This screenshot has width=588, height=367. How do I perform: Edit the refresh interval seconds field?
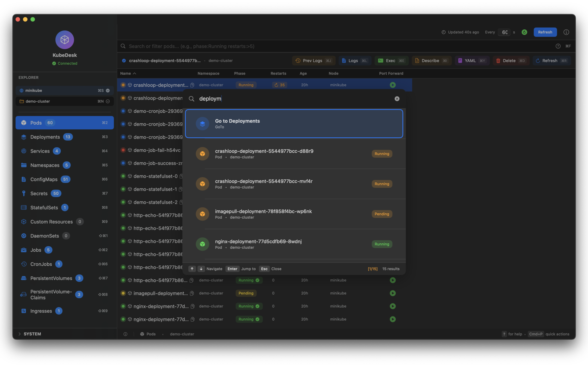(504, 32)
